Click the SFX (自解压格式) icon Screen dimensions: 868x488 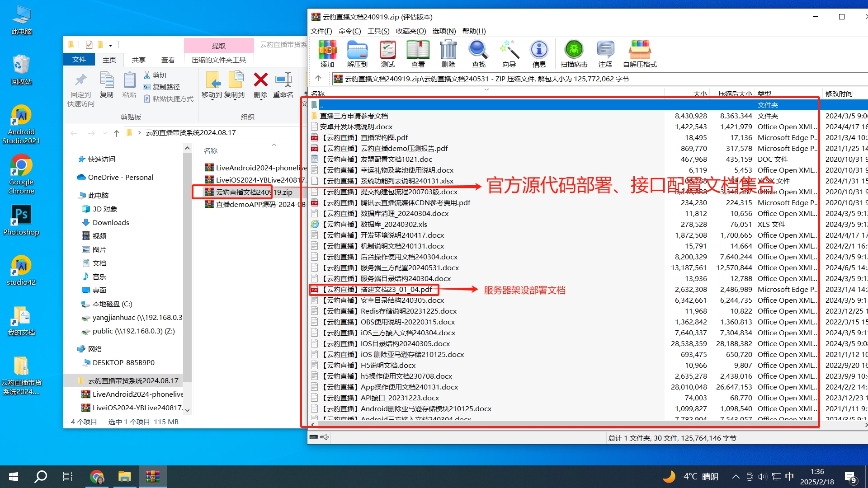click(x=640, y=54)
